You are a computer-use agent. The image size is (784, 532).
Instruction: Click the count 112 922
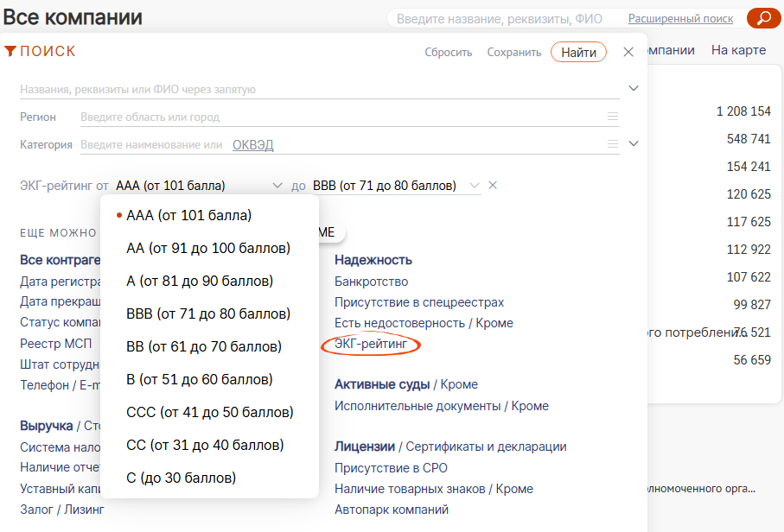click(749, 250)
